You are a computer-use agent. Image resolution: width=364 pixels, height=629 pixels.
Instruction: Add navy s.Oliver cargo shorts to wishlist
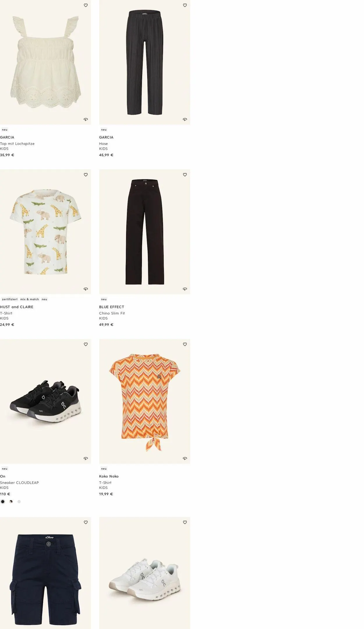(86, 522)
